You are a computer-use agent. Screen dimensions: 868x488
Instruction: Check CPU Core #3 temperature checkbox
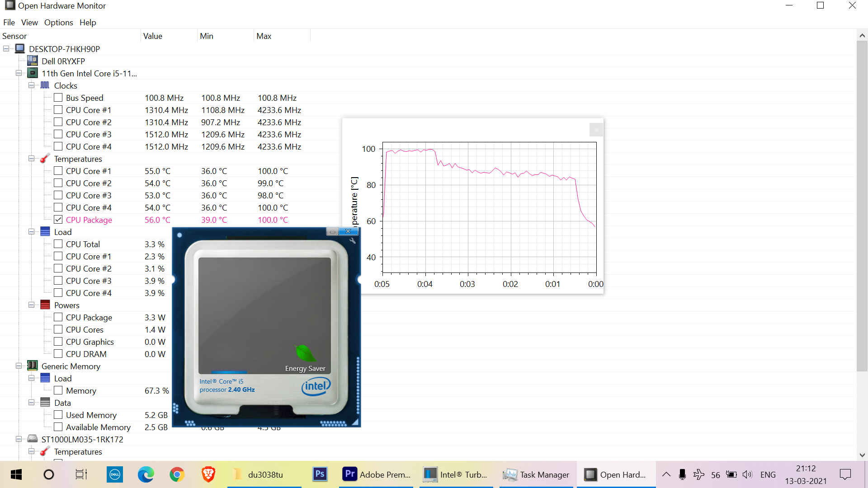pos(58,195)
